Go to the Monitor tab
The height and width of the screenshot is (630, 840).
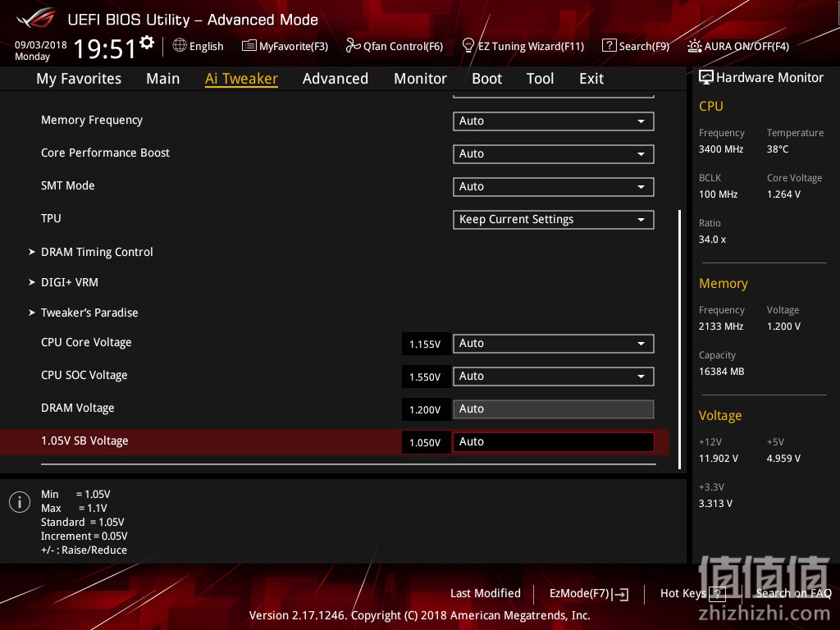click(x=420, y=79)
